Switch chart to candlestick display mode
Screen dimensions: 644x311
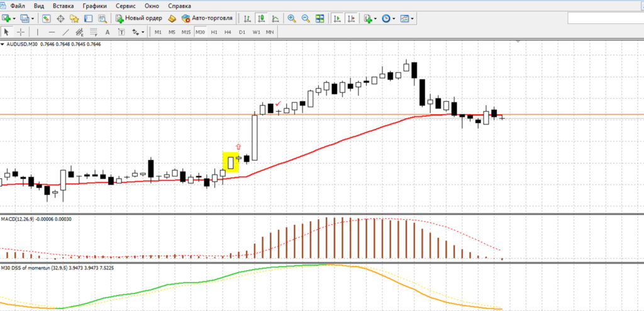coord(261,18)
